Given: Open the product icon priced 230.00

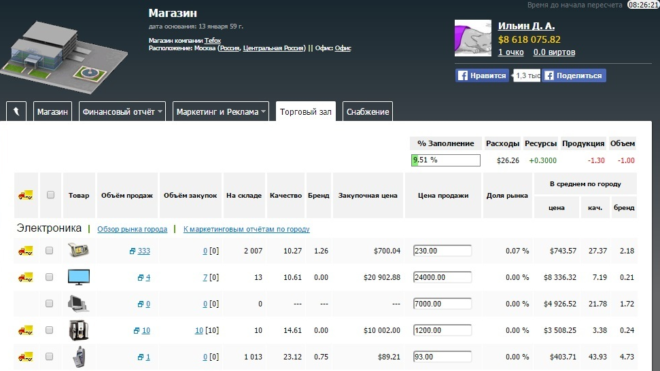Looking at the screenshot, I should click(x=78, y=250).
